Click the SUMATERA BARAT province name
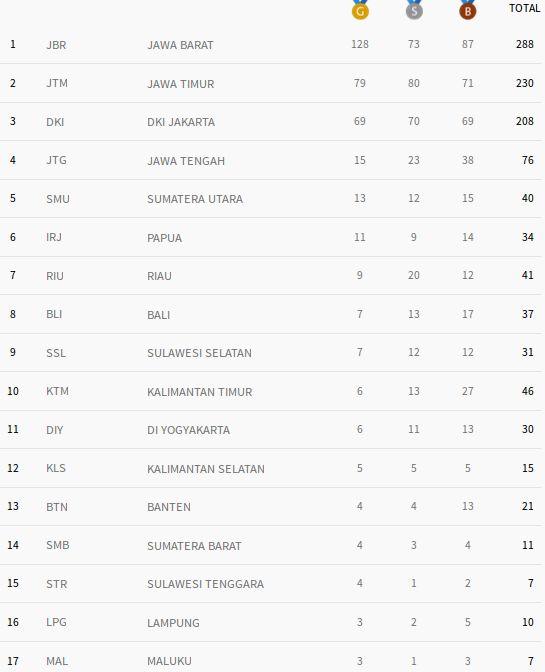The image size is (545, 672). pos(194,546)
